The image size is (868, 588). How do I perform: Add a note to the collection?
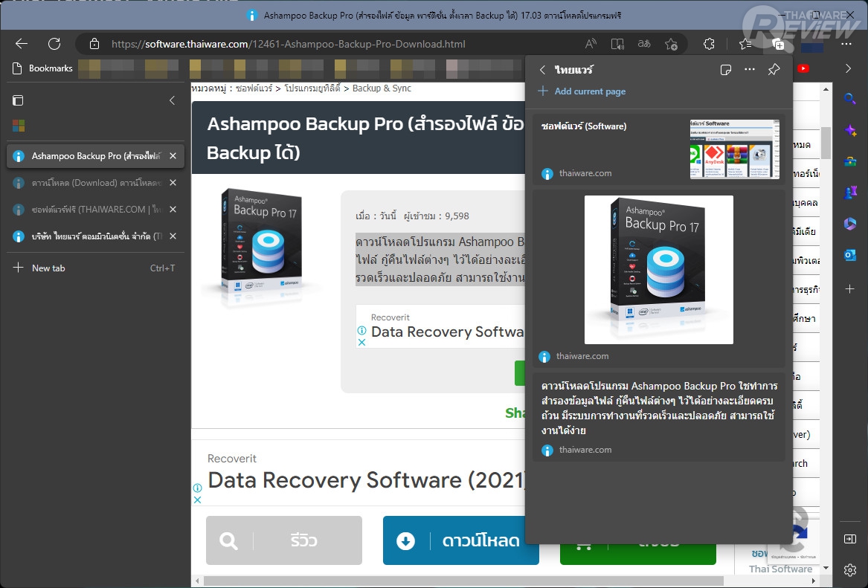[x=726, y=69]
